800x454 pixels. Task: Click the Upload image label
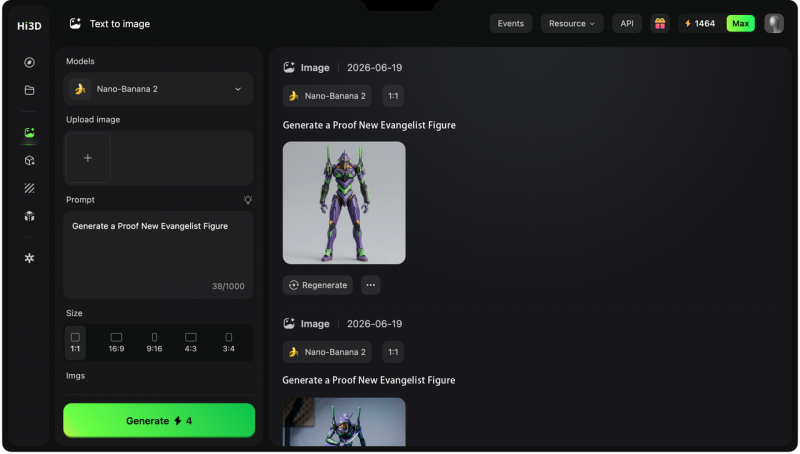coord(93,119)
